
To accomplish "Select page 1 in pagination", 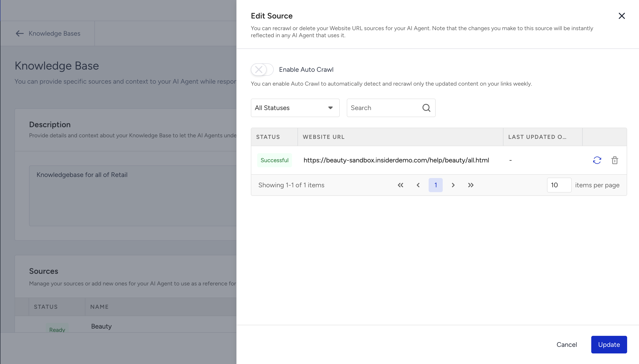I will (436, 185).
